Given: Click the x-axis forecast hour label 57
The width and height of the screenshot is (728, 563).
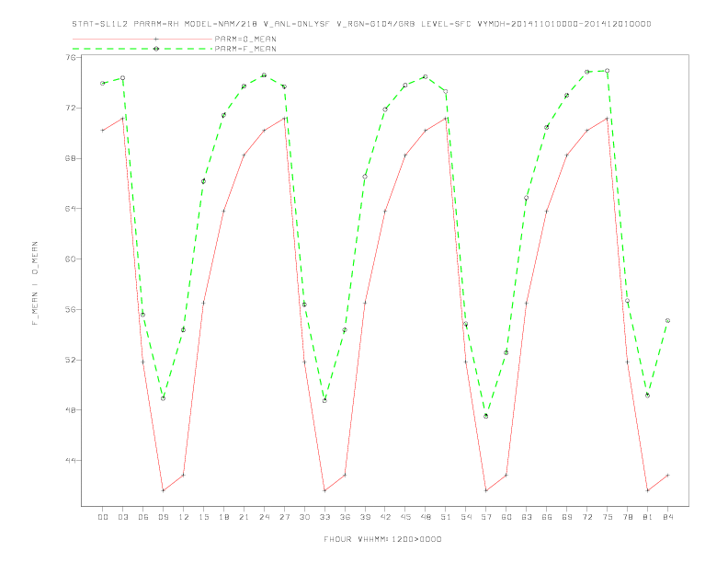Looking at the screenshot, I should [x=486, y=517].
